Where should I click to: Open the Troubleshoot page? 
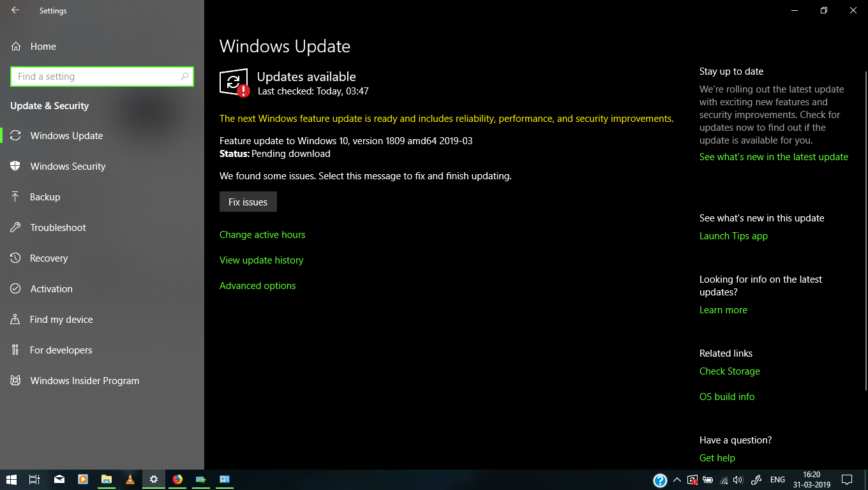(102, 228)
